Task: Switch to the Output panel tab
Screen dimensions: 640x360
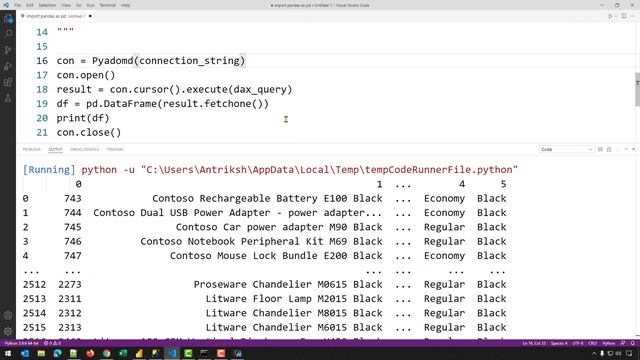Action: pyautogui.click(x=55, y=149)
